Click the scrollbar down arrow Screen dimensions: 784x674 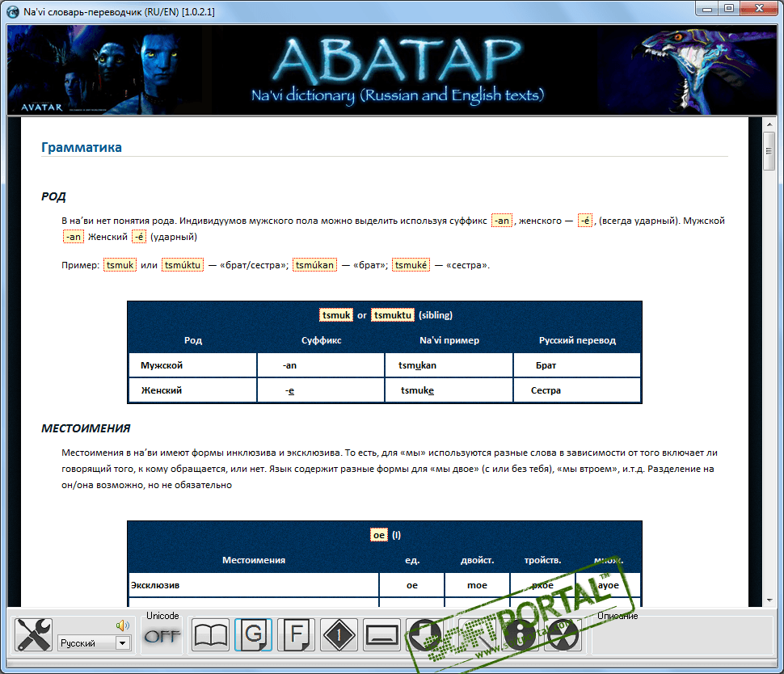769,600
